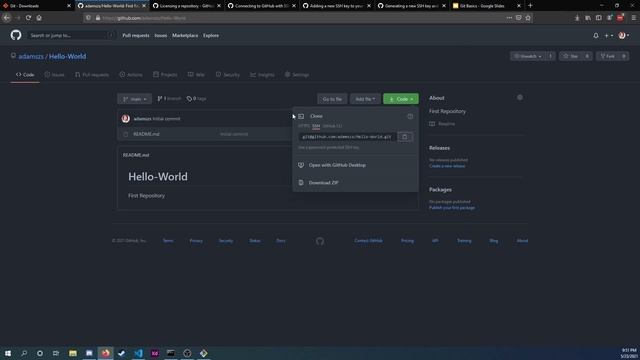Open a new browser tab
The height and width of the screenshot is (360, 640).
[530, 6]
